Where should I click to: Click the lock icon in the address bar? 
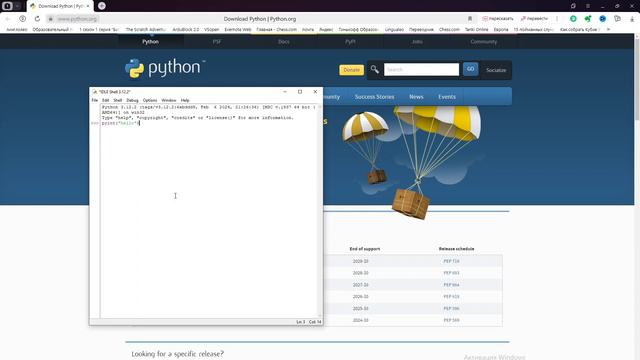(x=51, y=19)
